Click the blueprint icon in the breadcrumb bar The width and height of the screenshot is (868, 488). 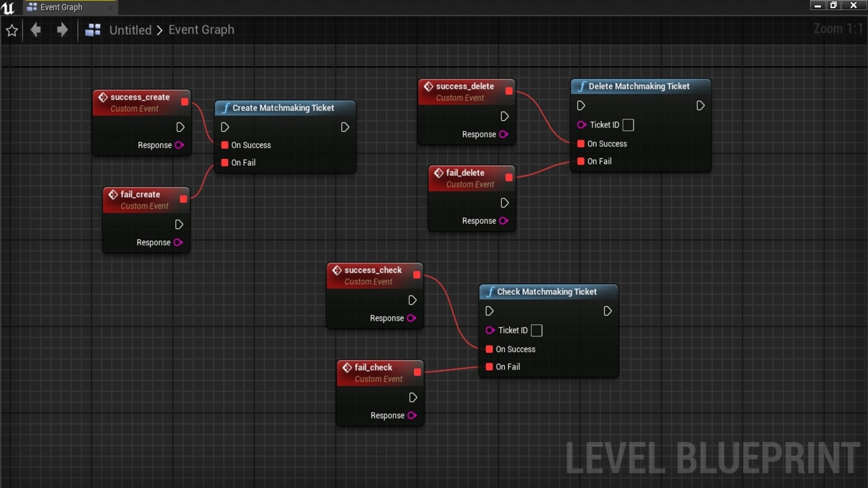[93, 30]
